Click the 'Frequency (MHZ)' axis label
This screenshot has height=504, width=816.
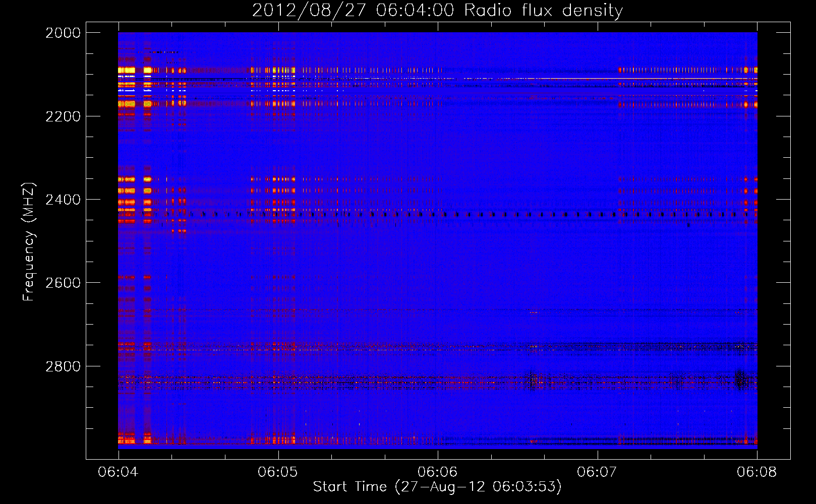click(29, 242)
